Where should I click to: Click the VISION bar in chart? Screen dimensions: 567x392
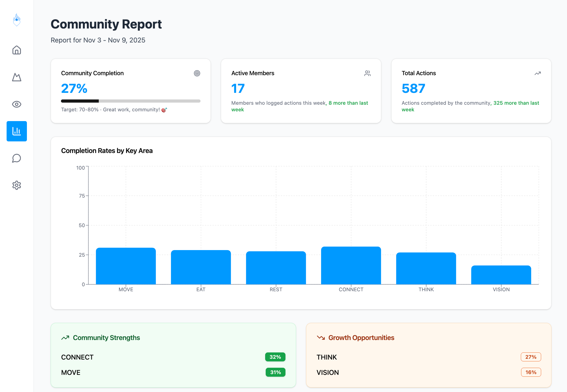(501, 275)
